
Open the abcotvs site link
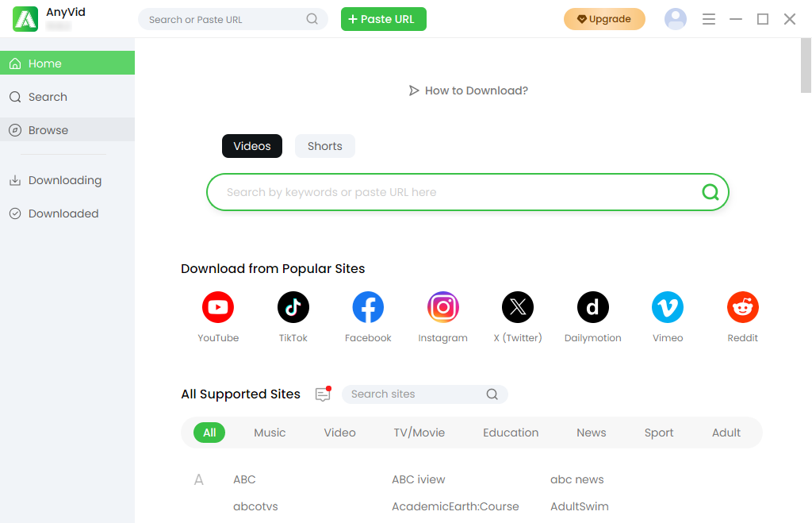pyautogui.click(x=255, y=506)
